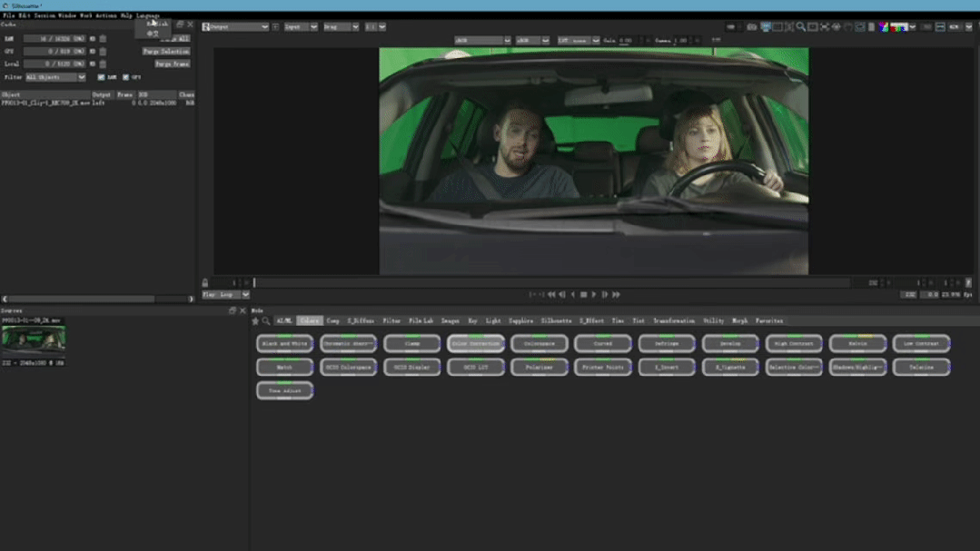
Task: Add a Telecine node
Action: pos(921,368)
